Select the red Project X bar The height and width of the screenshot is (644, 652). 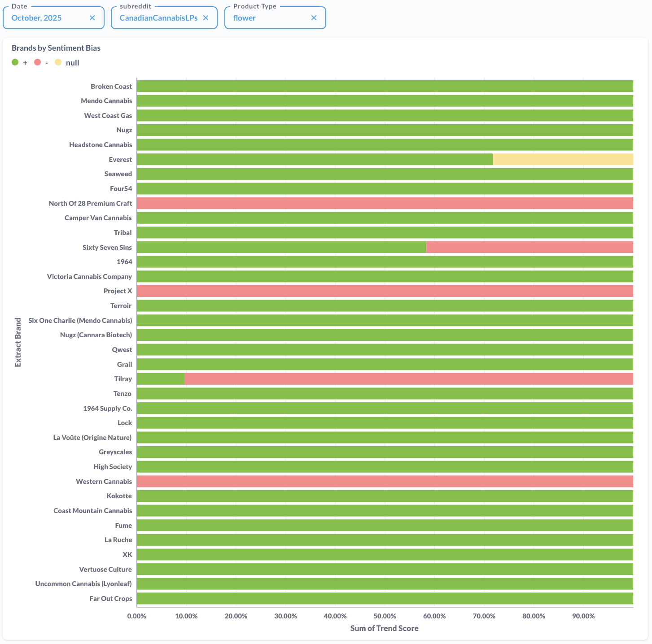pos(385,291)
